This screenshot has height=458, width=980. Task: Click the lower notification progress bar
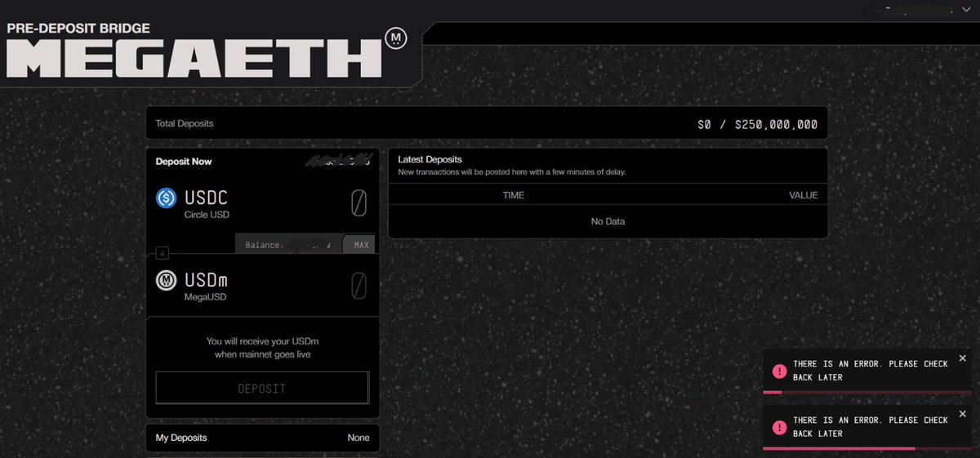click(x=867, y=448)
